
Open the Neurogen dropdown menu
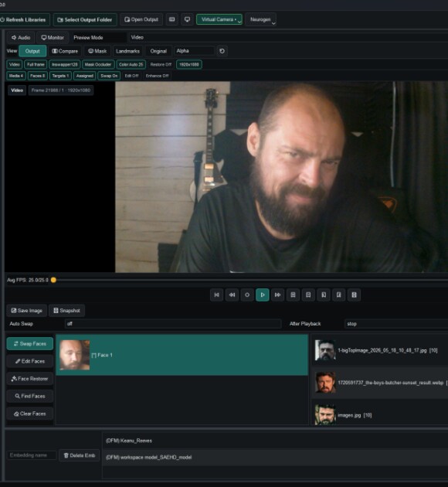click(261, 19)
